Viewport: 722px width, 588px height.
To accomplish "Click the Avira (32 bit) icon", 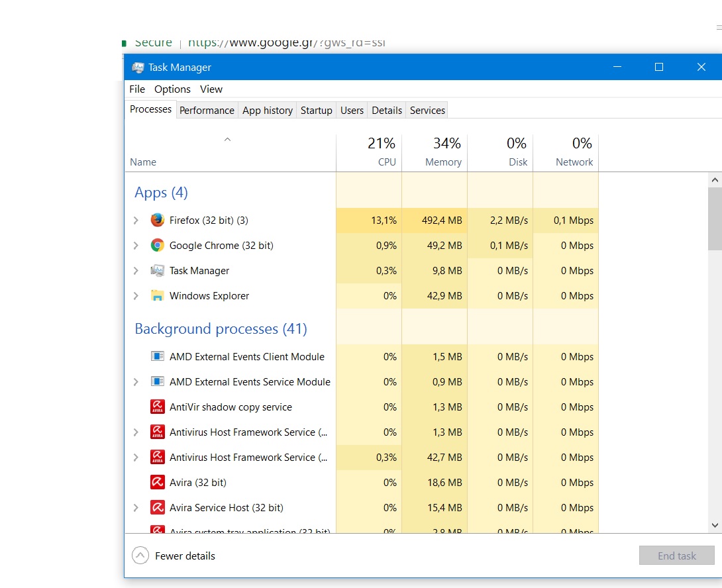I will coord(158,483).
